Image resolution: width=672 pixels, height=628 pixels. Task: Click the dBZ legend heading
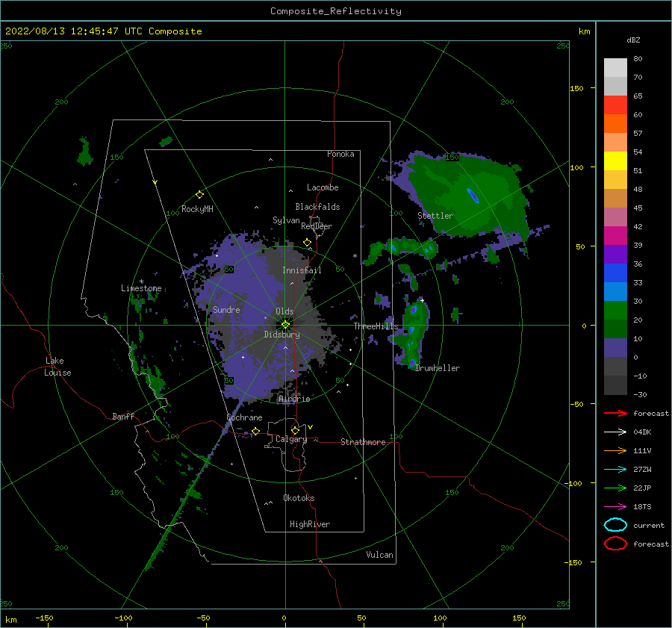pos(633,40)
